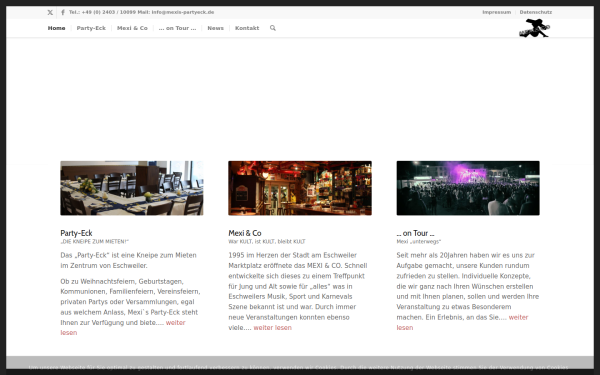Open the X (Twitter) social icon

tap(50, 12)
